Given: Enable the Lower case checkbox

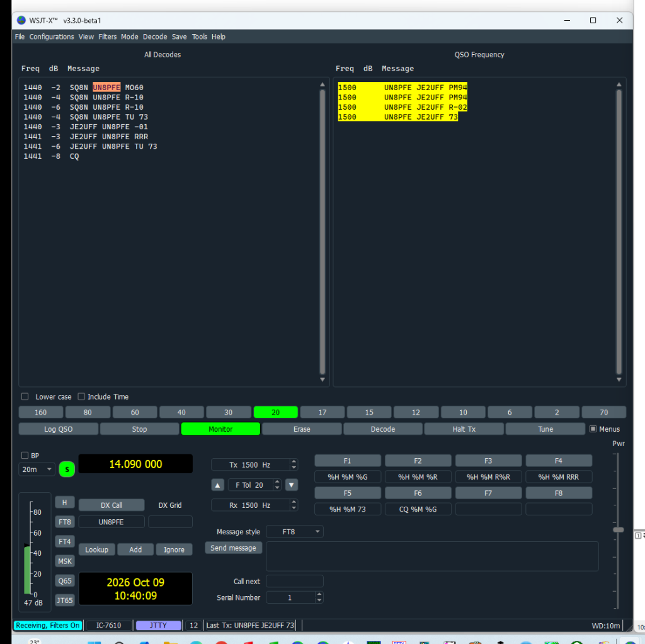Looking at the screenshot, I should [25, 397].
